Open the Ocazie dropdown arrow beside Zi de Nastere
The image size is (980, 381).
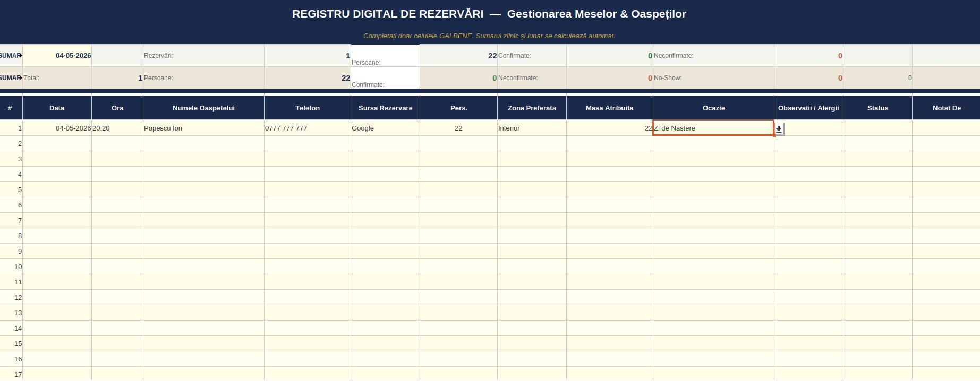[x=779, y=129]
